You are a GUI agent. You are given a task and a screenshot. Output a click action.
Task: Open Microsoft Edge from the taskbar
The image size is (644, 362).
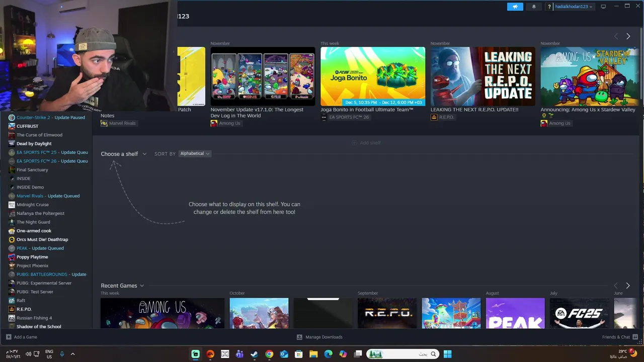328,354
